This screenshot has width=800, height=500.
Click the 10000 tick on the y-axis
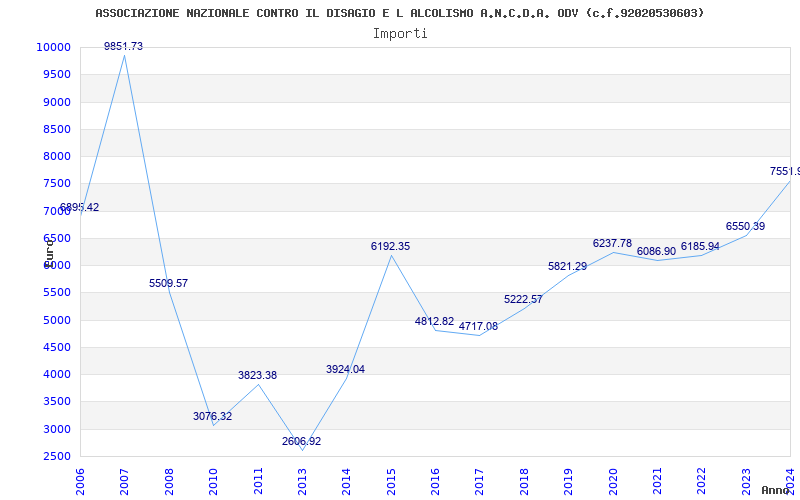pos(53,48)
